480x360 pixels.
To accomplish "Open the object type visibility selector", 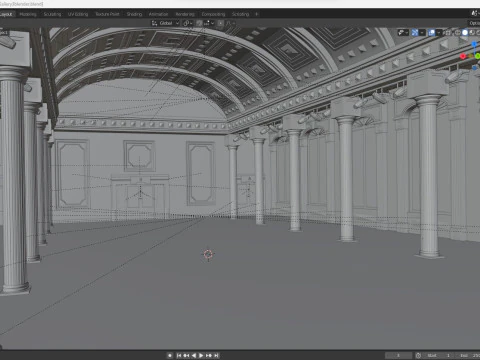I will tap(403, 33).
